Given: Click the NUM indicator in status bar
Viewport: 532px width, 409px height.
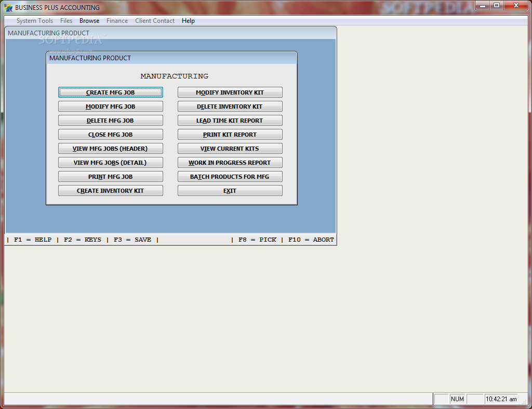Looking at the screenshot, I should (x=457, y=399).
